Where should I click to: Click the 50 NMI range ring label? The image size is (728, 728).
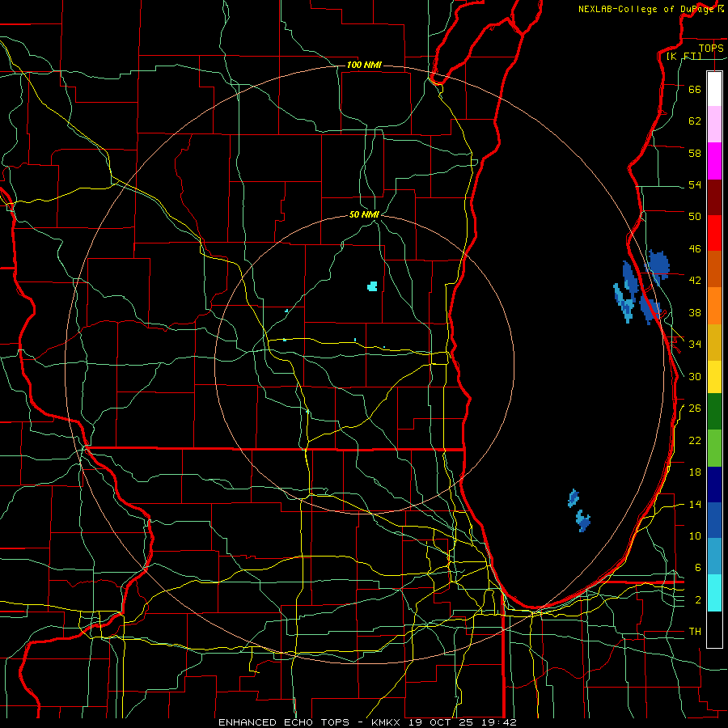click(x=365, y=214)
